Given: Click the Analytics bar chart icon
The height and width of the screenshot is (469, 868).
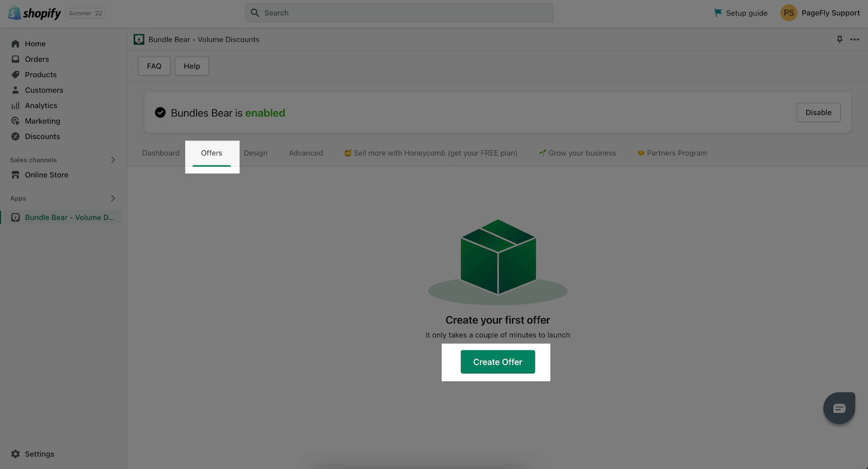Looking at the screenshot, I should 15,106.
